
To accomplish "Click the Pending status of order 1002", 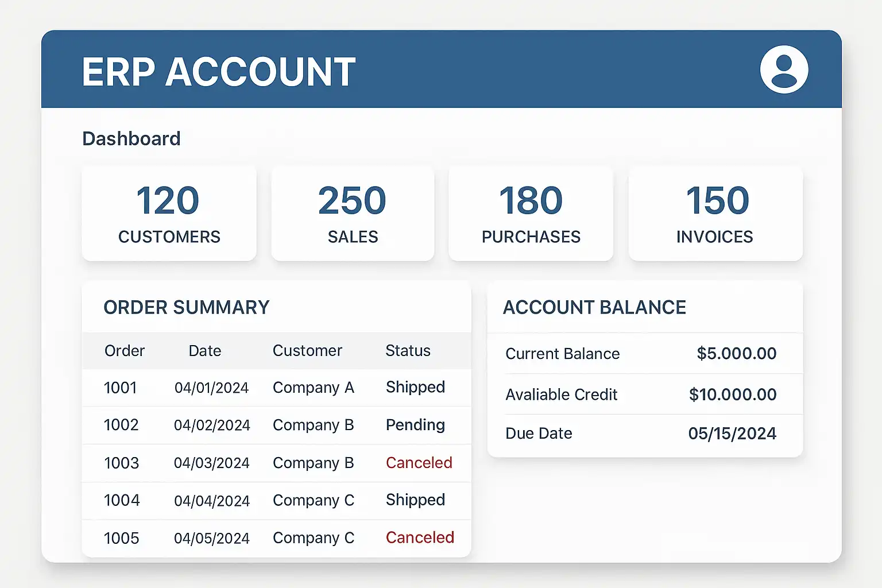I will point(415,425).
